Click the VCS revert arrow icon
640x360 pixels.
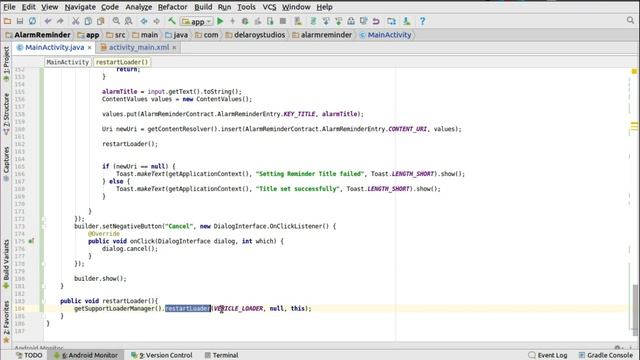tap(376, 21)
